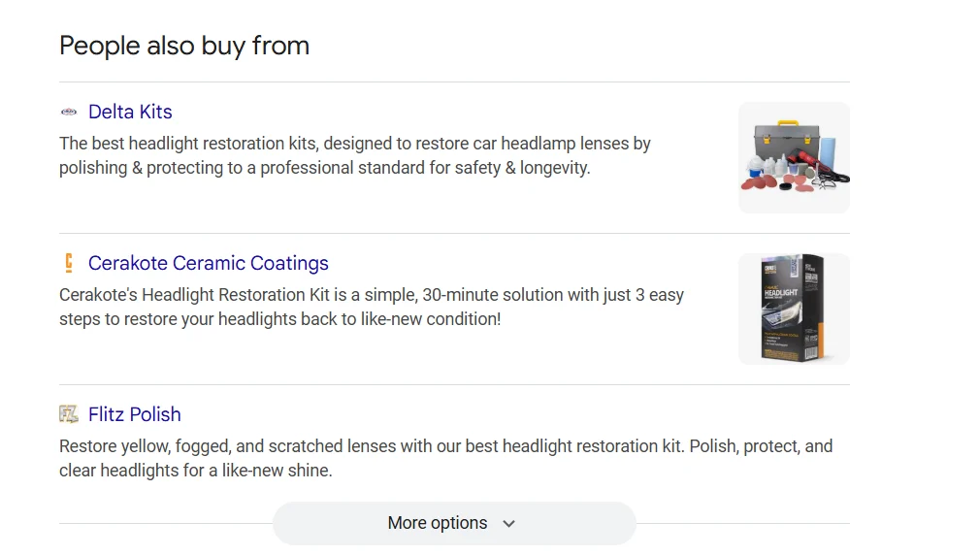Click the Delta Kits favicon icon
The width and height of the screenshot is (980, 555).
point(68,112)
